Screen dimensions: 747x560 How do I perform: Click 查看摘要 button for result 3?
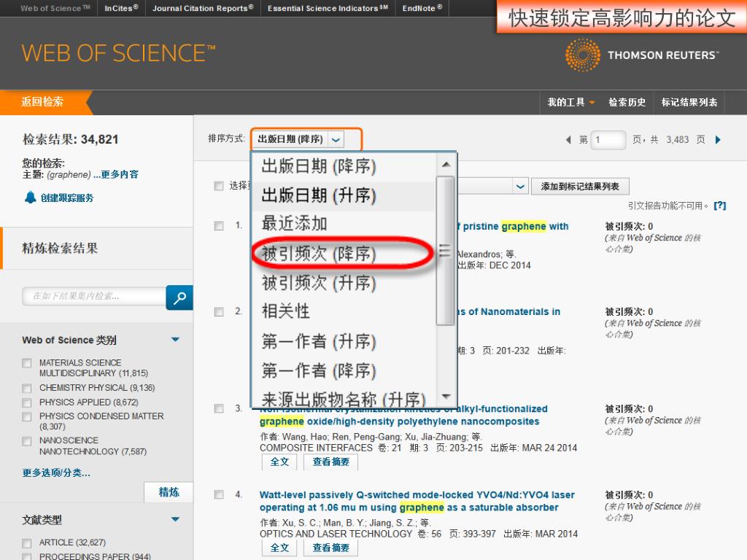pyautogui.click(x=330, y=462)
